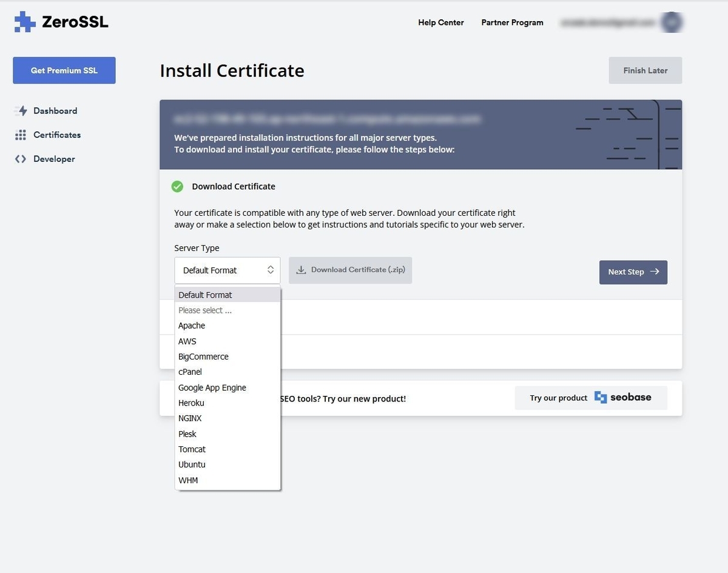Select AWS from server types
The width and height of the screenshot is (728, 573).
pyautogui.click(x=227, y=341)
